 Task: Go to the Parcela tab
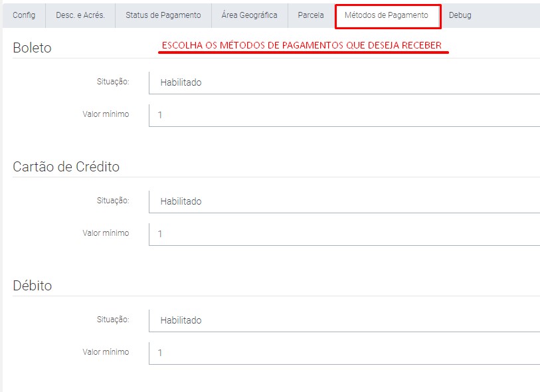[311, 15]
